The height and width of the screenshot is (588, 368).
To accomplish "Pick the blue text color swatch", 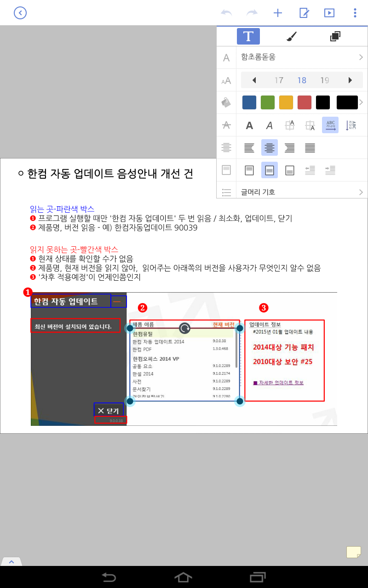I will point(249,102).
